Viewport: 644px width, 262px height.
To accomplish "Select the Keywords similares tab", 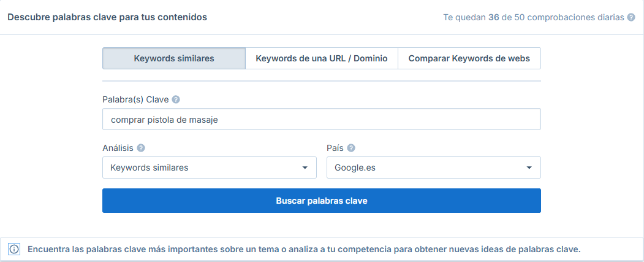I will (x=174, y=58).
